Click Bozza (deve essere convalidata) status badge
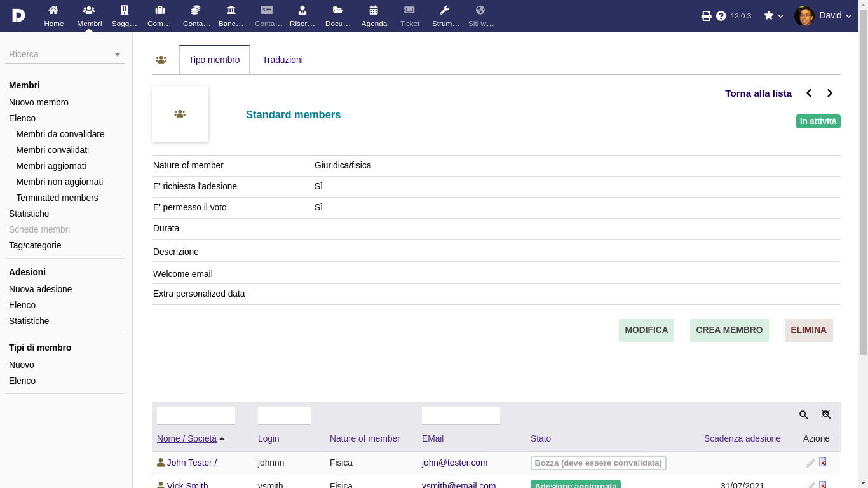 pyautogui.click(x=599, y=463)
